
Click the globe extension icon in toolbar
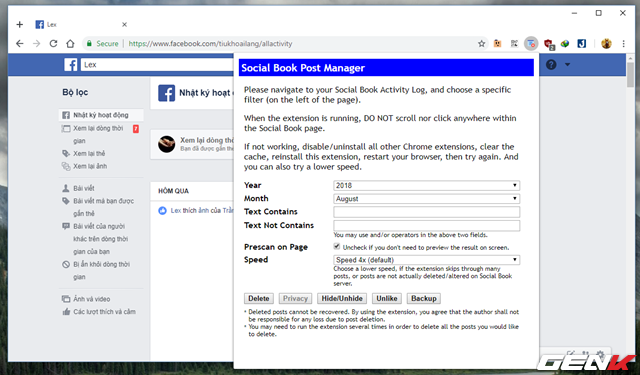565,44
